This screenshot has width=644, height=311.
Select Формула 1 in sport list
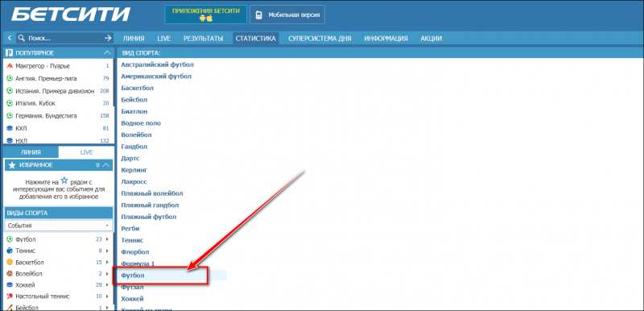(138, 263)
